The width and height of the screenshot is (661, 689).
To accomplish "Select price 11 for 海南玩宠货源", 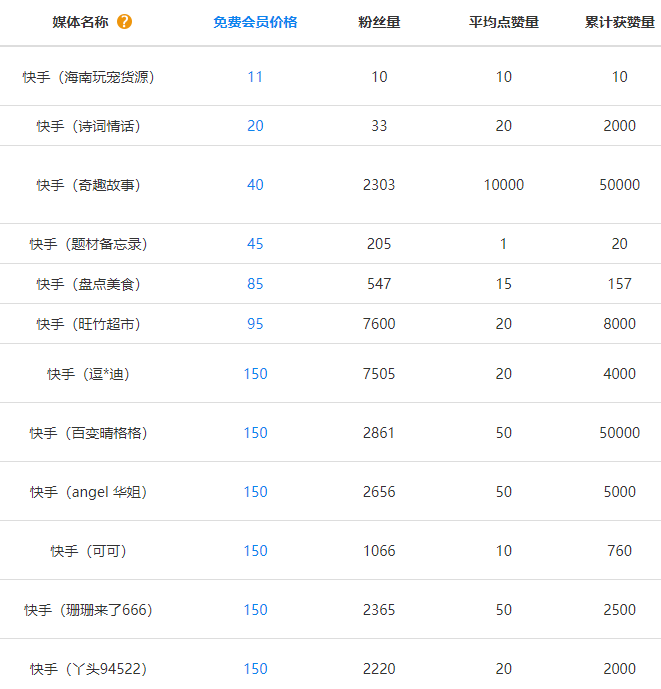I will coord(255,77).
